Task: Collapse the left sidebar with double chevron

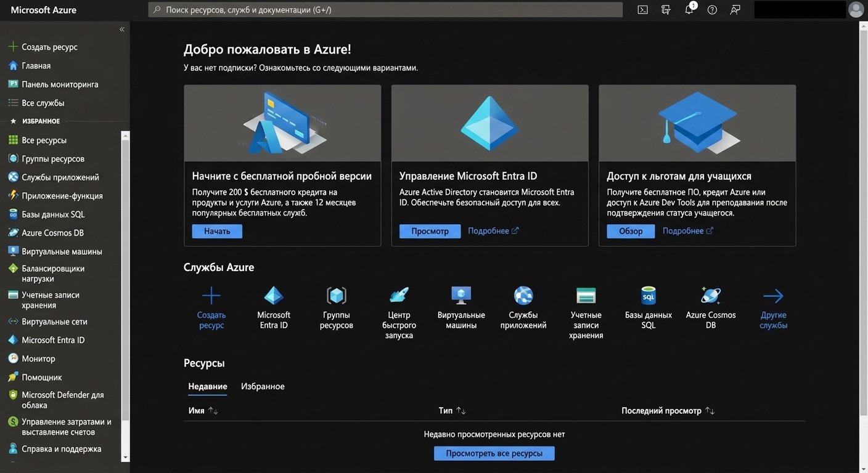Action: 122,29
